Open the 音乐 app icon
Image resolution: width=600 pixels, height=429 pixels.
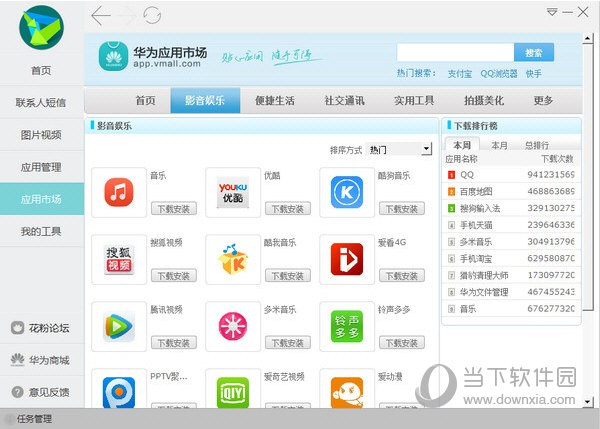coord(119,192)
